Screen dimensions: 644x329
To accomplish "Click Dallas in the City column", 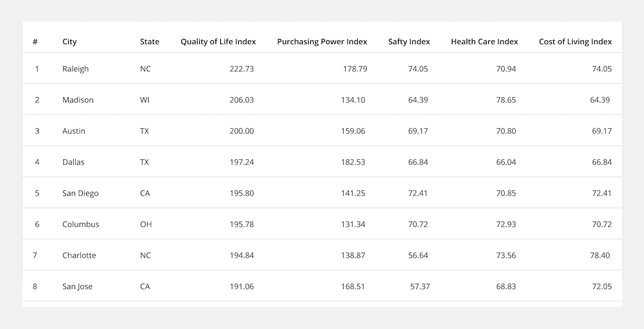I will [73, 163].
